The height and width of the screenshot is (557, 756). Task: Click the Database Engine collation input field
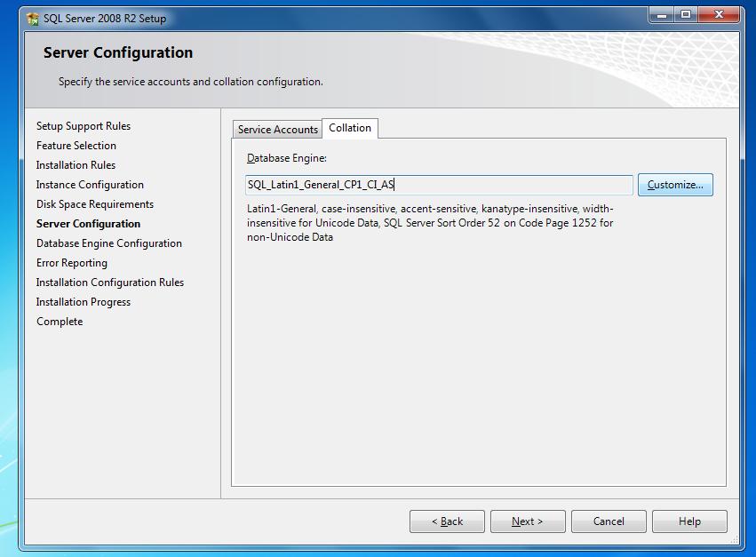tap(439, 185)
